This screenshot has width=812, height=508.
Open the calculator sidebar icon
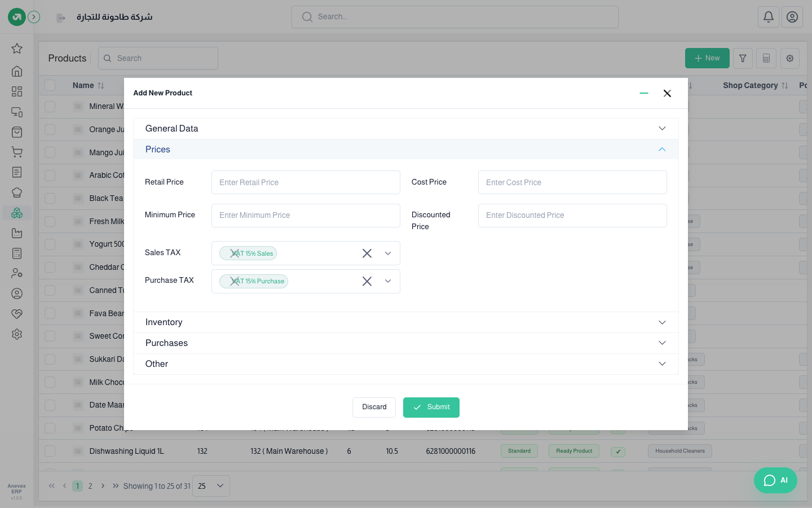tap(17, 253)
